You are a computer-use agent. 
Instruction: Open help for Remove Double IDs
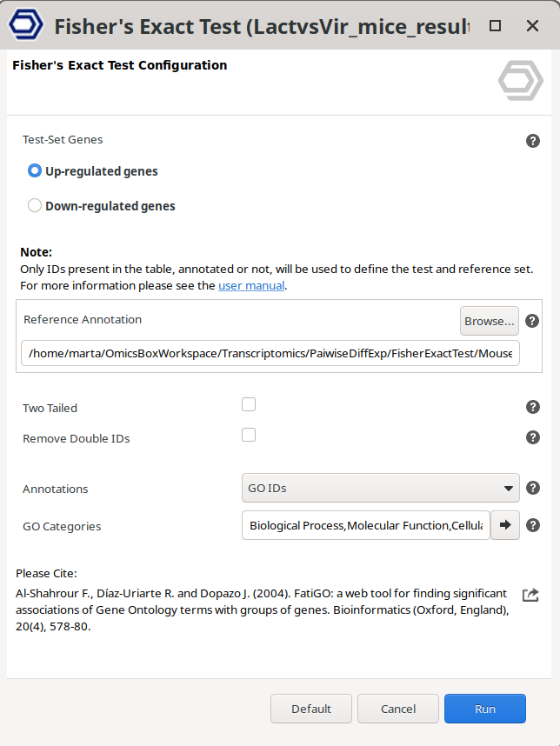533,437
